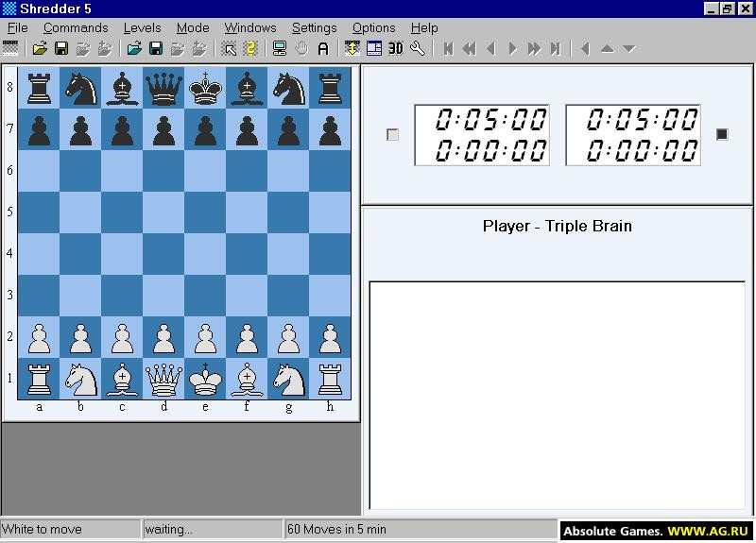This screenshot has width=756, height=543.
Task: Click the yellow number 2 toolbar icon
Action: (250, 49)
